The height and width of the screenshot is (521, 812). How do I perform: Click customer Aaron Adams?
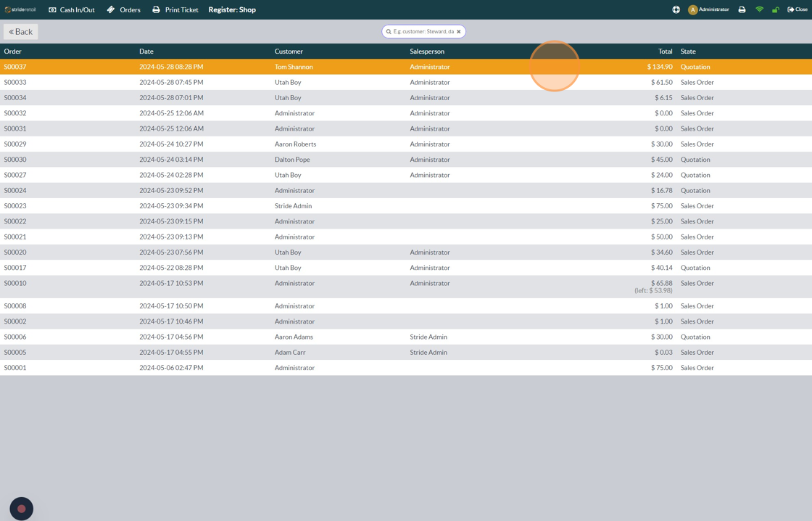[x=294, y=337]
